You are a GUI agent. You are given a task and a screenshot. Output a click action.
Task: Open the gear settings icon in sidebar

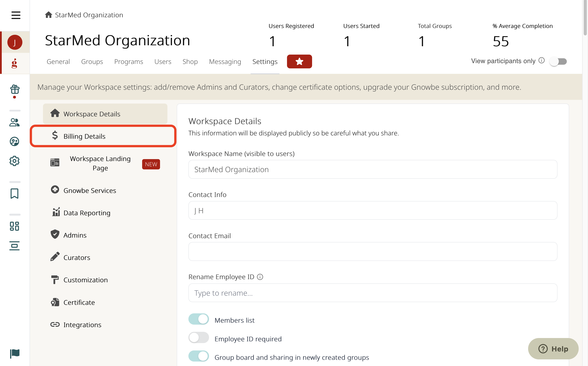click(15, 161)
